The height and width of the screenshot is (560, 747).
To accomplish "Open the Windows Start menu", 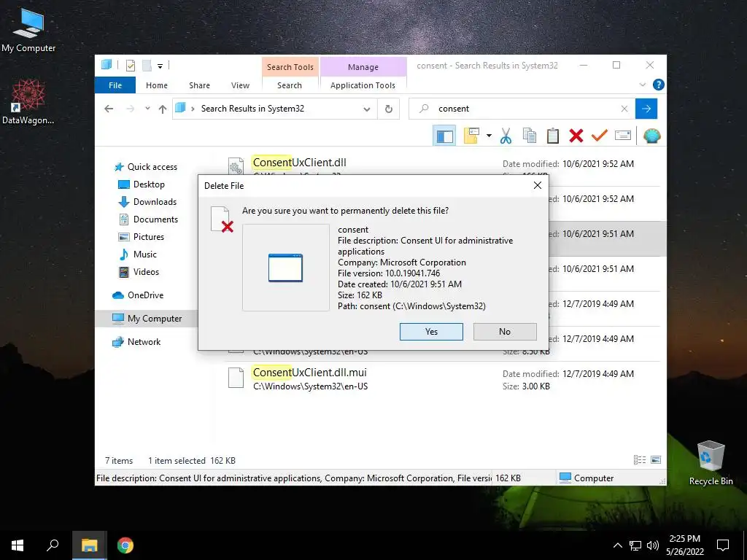I will click(18, 545).
